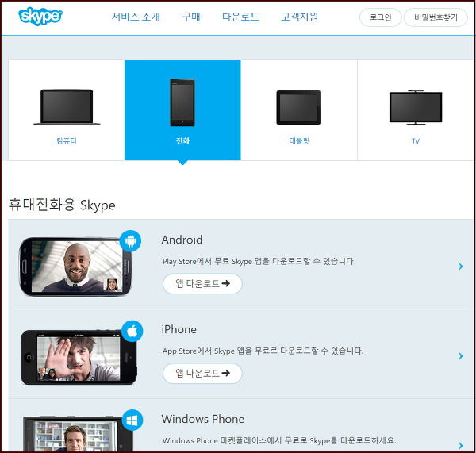This screenshot has width=476, height=453.
Task: Click the Play Store description text
Action: point(258,261)
